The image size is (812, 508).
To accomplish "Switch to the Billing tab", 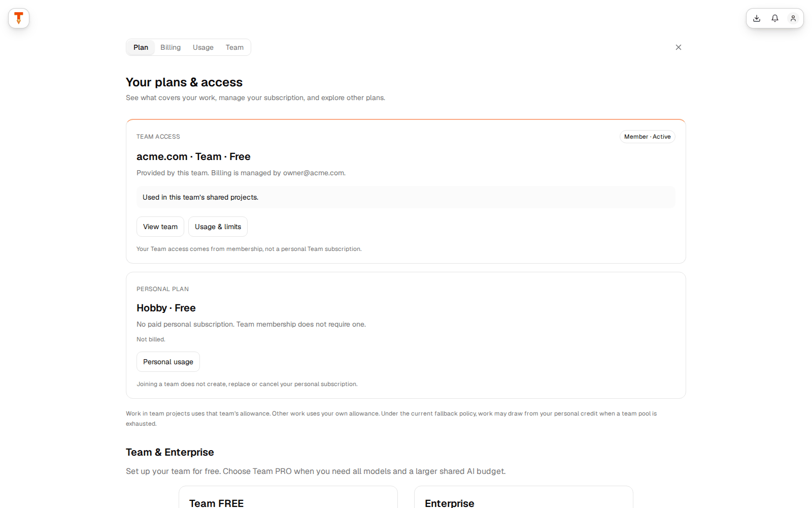I will tap(171, 47).
